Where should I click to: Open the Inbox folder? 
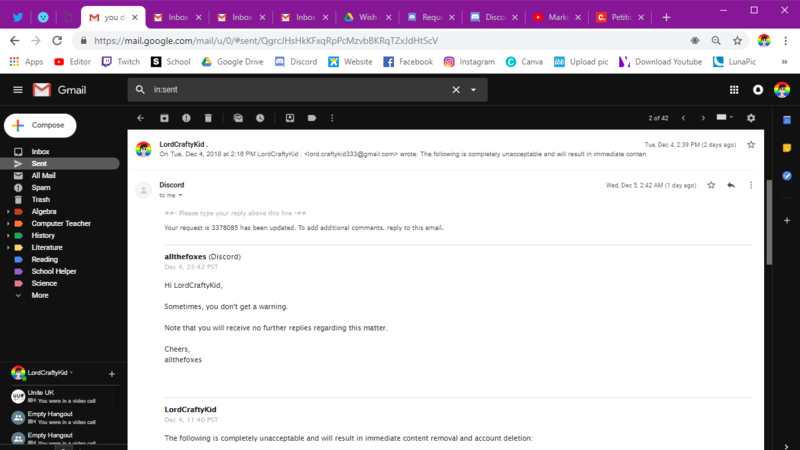pyautogui.click(x=40, y=151)
